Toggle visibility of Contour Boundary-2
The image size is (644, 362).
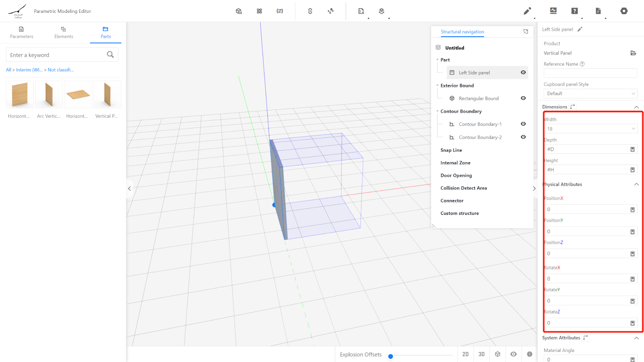pos(523,137)
